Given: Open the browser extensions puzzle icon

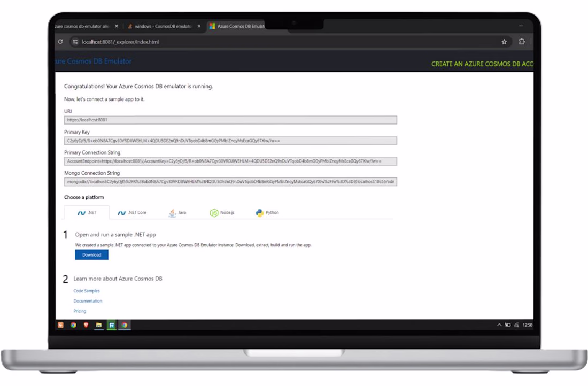Looking at the screenshot, I should tap(522, 42).
